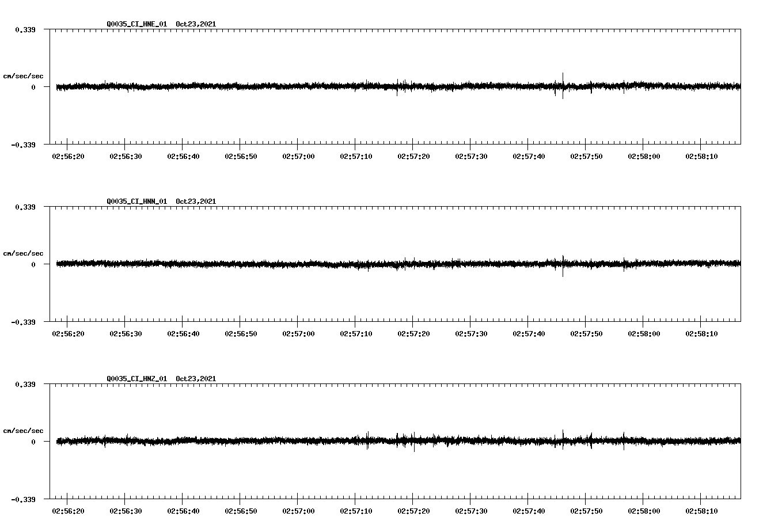782x532 pixels.
Task: Click the 02:56:50 time label under HNN plot
Action: [x=241, y=334]
